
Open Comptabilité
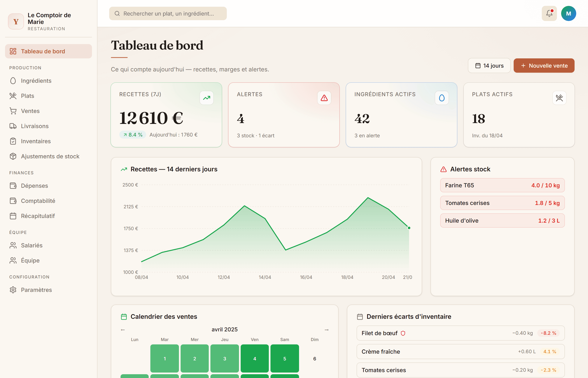coord(48,201)
